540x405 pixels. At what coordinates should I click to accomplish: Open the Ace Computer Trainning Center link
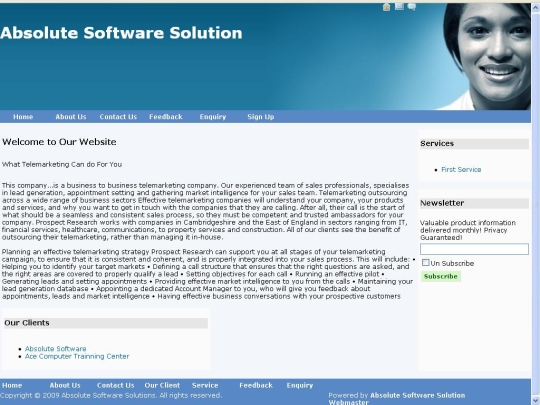pyautogui.click(x=77, y=356)
